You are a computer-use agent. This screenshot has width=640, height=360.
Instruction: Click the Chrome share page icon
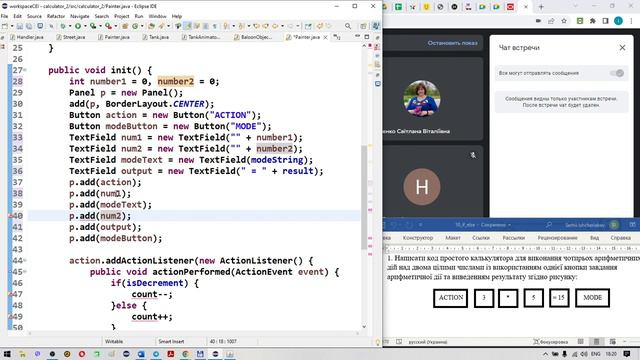551,21
